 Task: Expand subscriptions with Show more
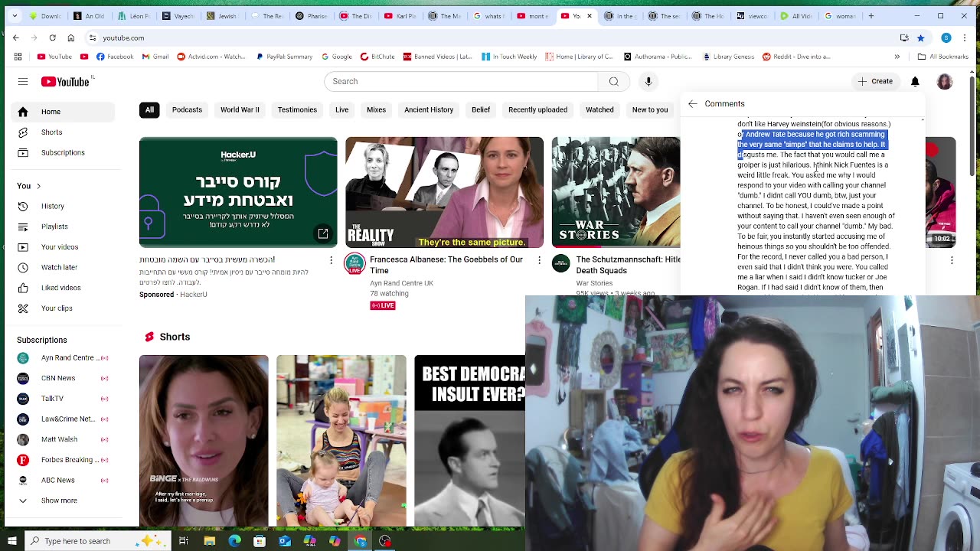click(62, 500)
